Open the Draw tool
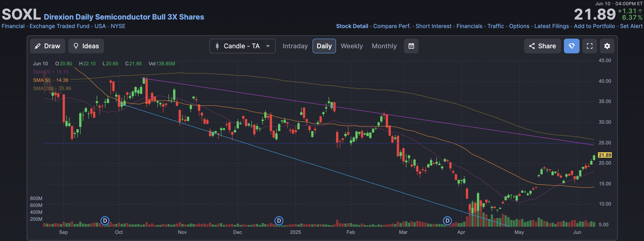This screenshot has height=241, width=644. coord(47,46)
